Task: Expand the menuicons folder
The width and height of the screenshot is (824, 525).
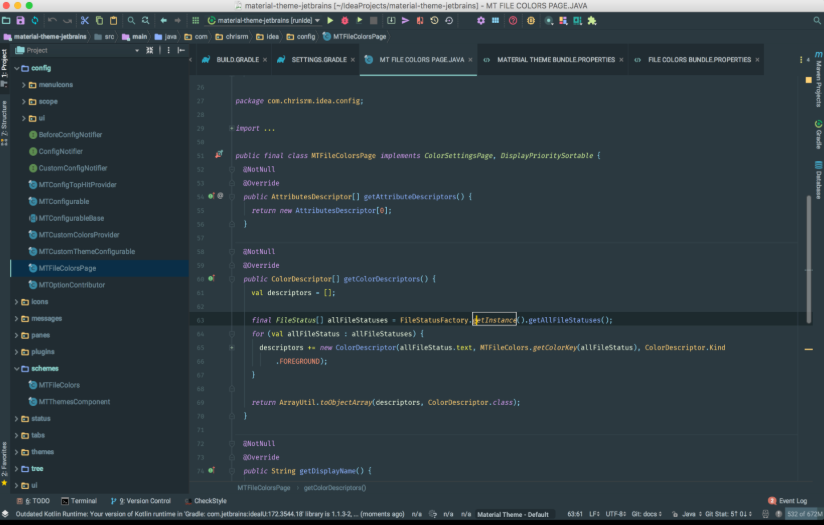Action: tap(24, 85)
